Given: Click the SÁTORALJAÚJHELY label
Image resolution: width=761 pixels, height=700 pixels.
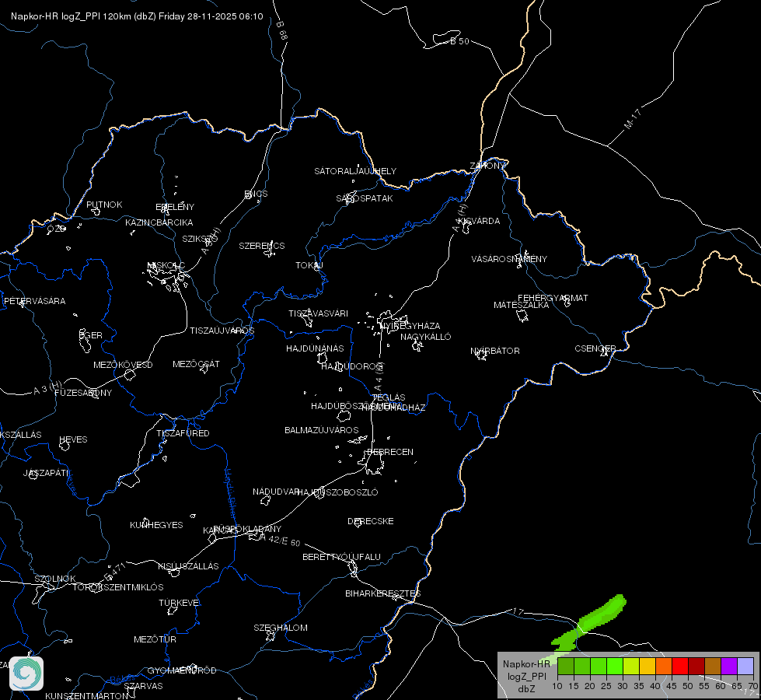Looking at the screenshot, I should tap(355, 171).
